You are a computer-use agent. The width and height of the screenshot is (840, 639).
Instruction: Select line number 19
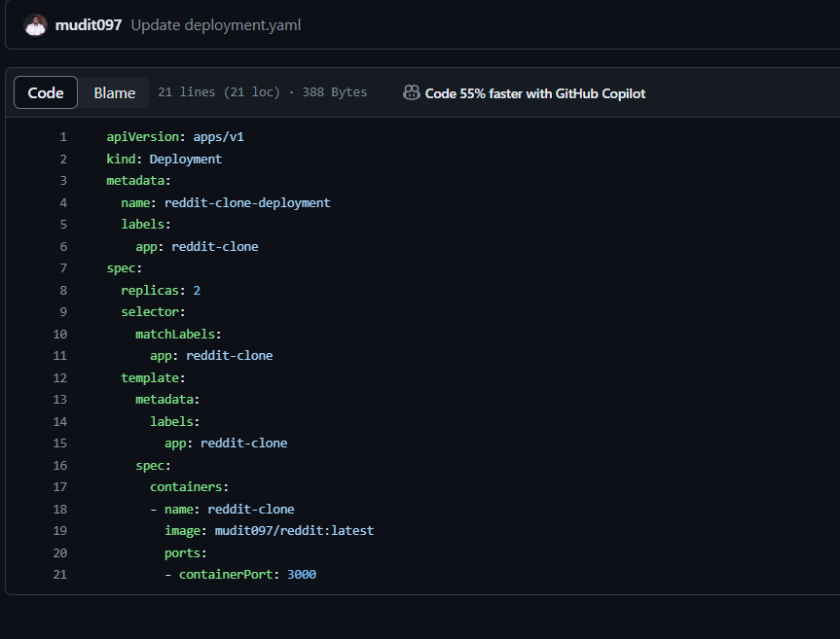point(60,531)
